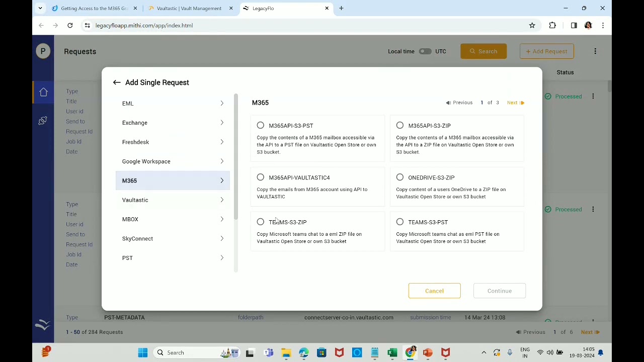644x362 pixels.
Task: Open Microsoft Teams in taskbar
Action: point(269,353)
